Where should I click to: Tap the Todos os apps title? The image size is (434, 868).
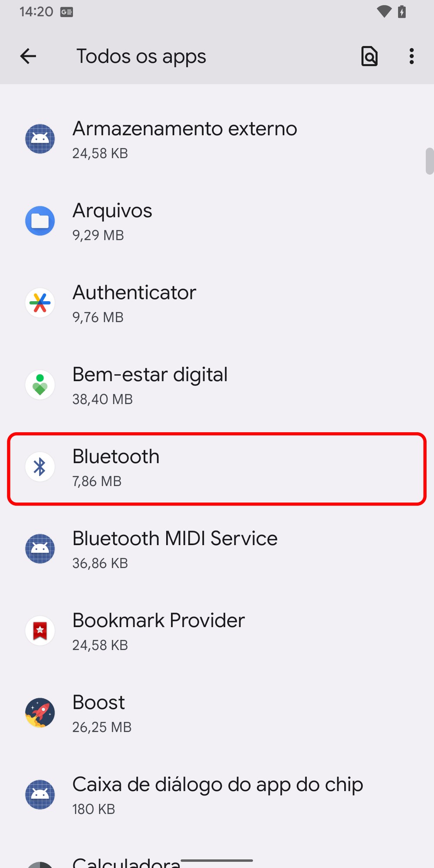141,57
